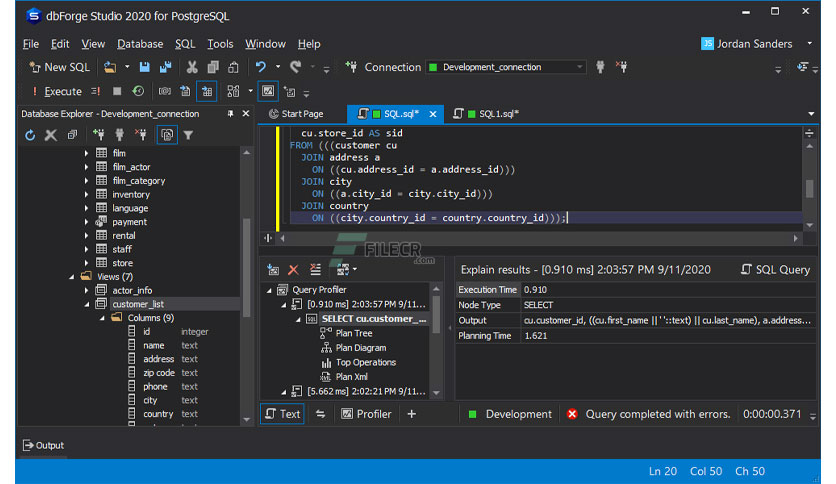Select the customer_list view
The width and height of the screenshot is (836, 484).
tap(138, 304)
